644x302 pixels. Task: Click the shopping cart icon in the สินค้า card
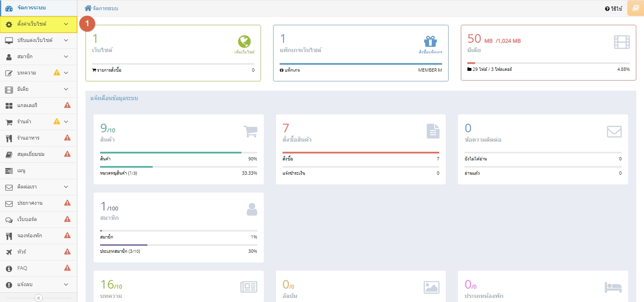tap(250, 131)
